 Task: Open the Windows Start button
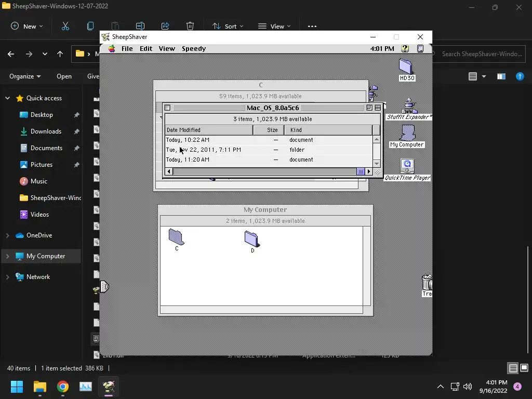pyautogui.click(x=17, y=387)
